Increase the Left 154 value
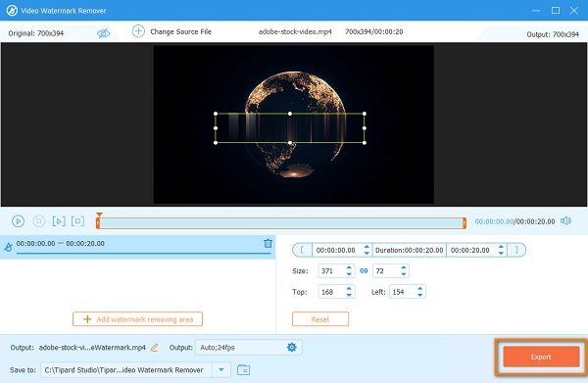 (x=420, y=289)
